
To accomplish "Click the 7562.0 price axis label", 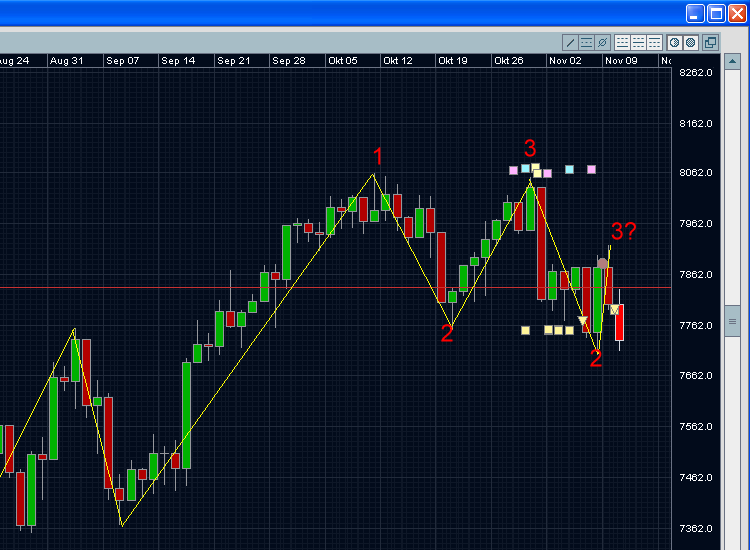I will (695, 427).
